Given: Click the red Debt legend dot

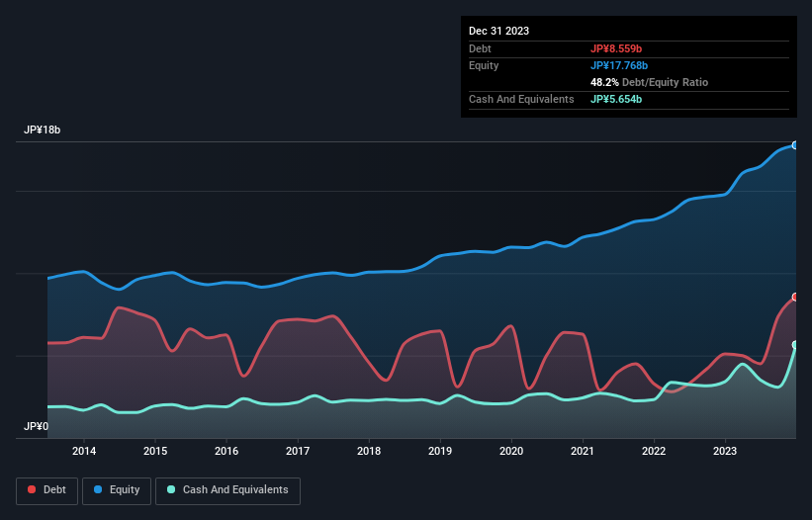Looking at the screenshot, I should (32, 489).
